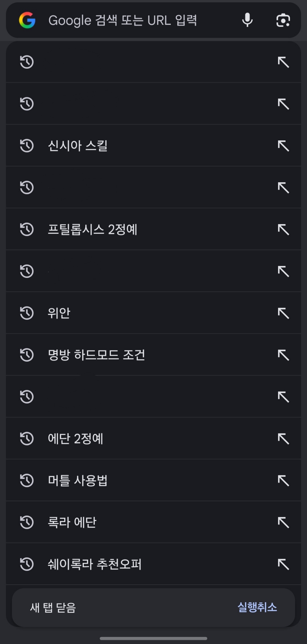This screenshot has height=644, width=307.
Task: Open Google Lens camera search
Action: tap(283, 20)
